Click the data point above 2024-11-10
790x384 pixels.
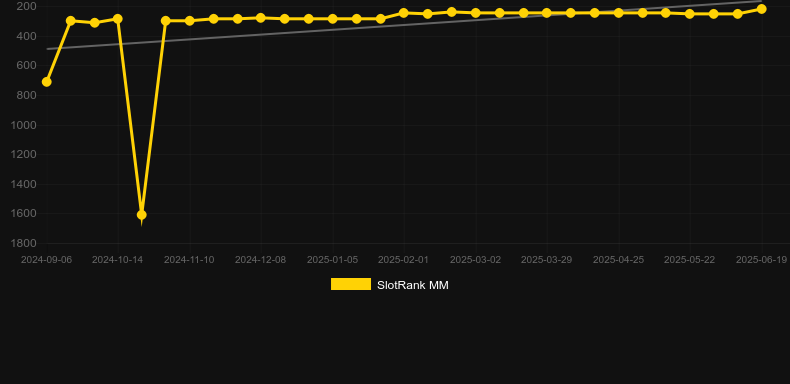point(189,21)
